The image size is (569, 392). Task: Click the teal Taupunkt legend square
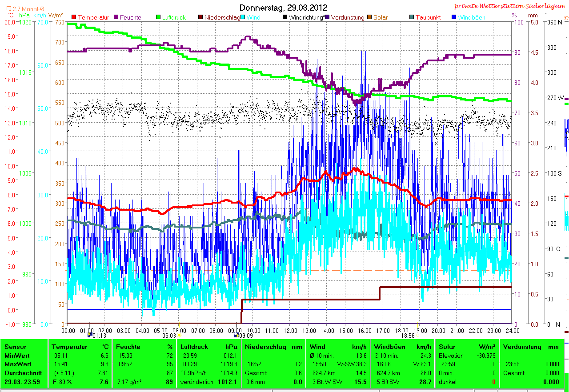click(x=411, y=17)
